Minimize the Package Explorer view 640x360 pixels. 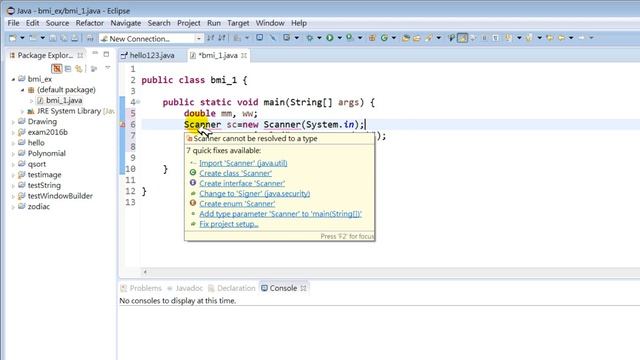95,54
